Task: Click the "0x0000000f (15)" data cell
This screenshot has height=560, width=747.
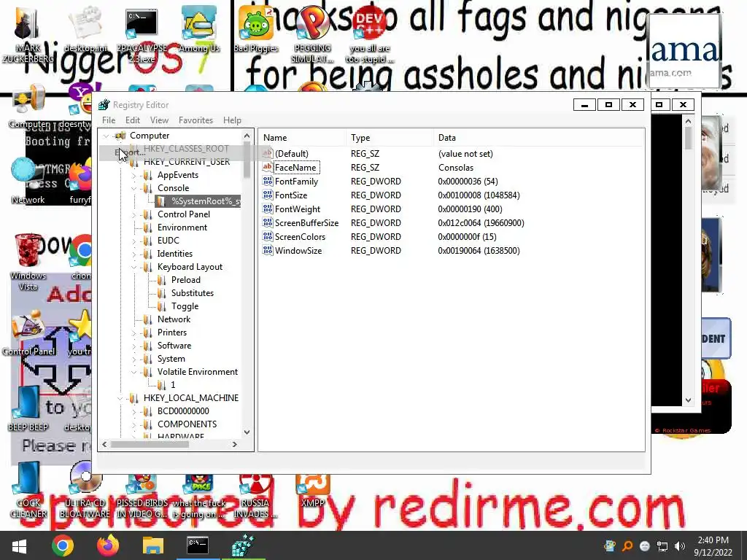Action: tap(467, 237)
